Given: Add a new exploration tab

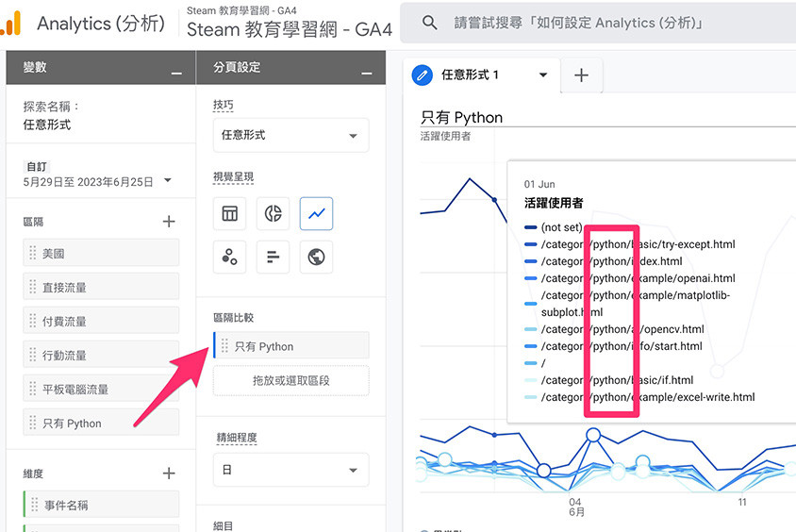Looking at the screenshot, I should coord(581,75).
